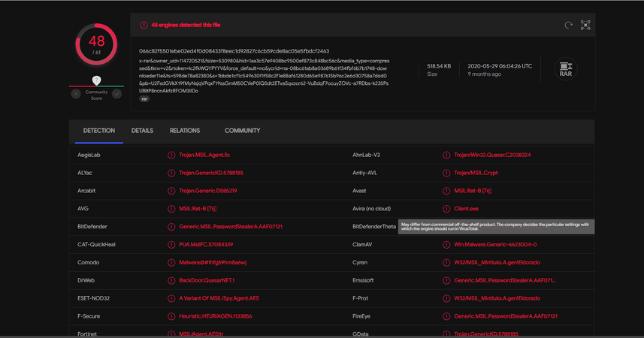Screen dimensions: 644x338
Task: Click warning icon for AhnLab-V3 detection
Action: [x=446, y=155]
